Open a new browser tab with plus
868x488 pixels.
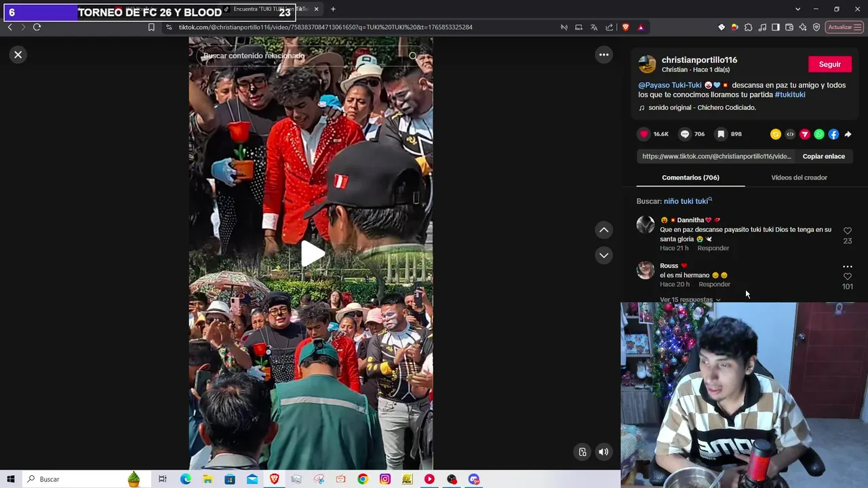pos(333,9)
